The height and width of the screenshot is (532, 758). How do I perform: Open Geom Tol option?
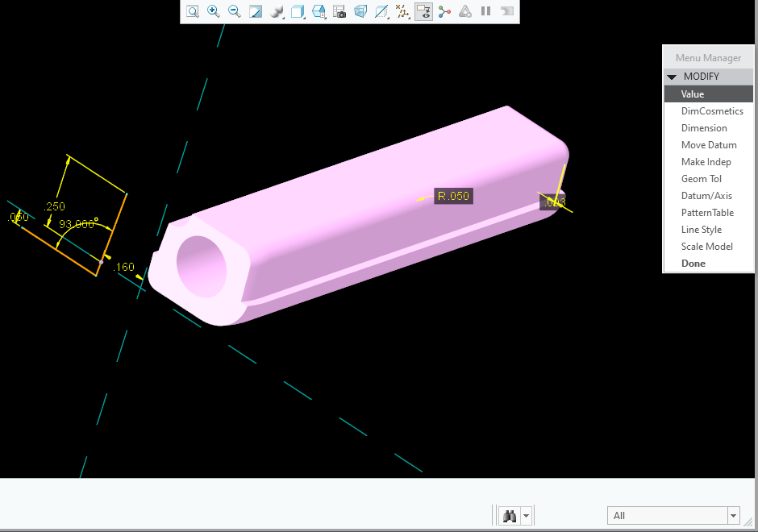click(x=708, y=179)
